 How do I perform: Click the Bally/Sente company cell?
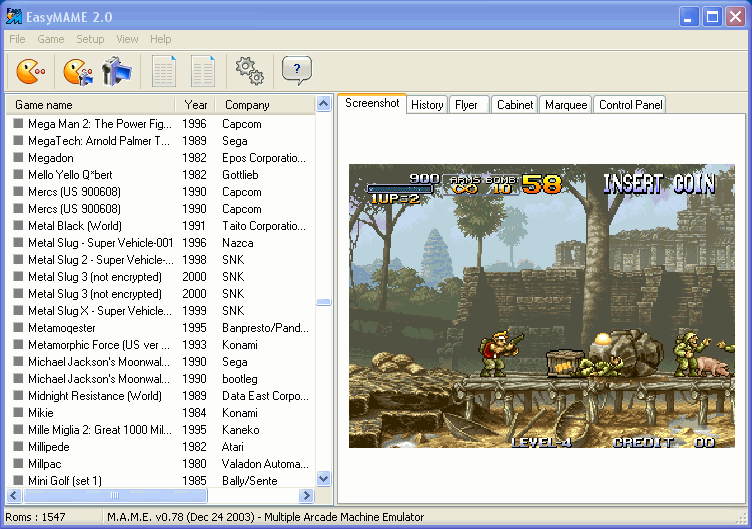pyautogui.click(x=249, y=481)
